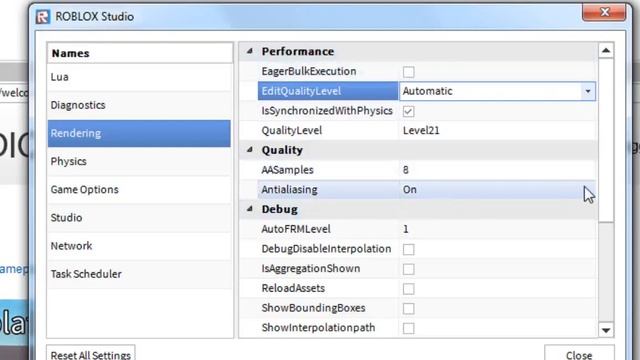Select the Rendering category

[139, 133]
